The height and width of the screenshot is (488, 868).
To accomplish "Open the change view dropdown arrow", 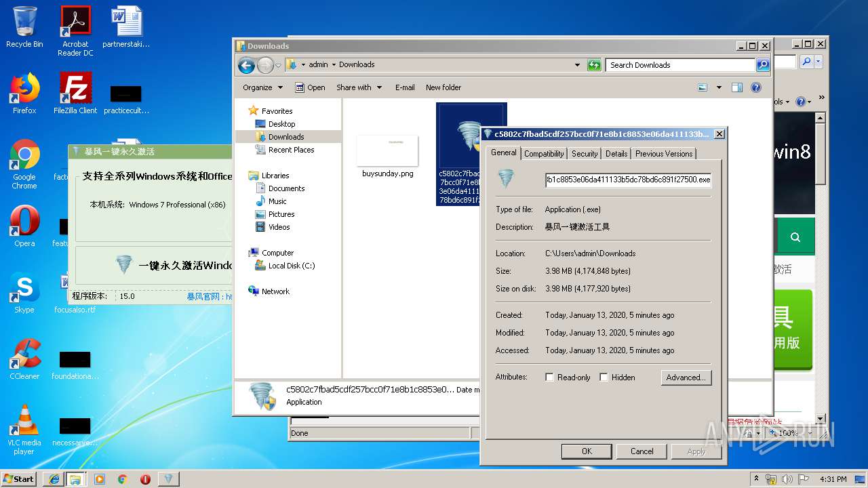I will (x=719, y=87).
